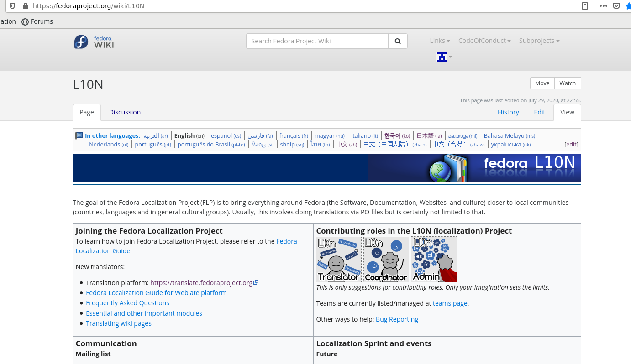Switch to italiano (it) language

point(364,136)
